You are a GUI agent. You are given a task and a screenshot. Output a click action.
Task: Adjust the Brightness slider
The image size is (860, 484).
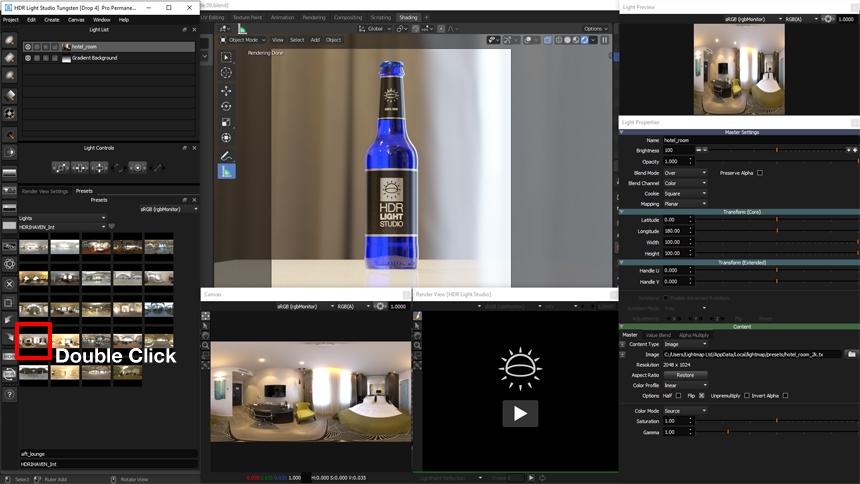point(777,150)
